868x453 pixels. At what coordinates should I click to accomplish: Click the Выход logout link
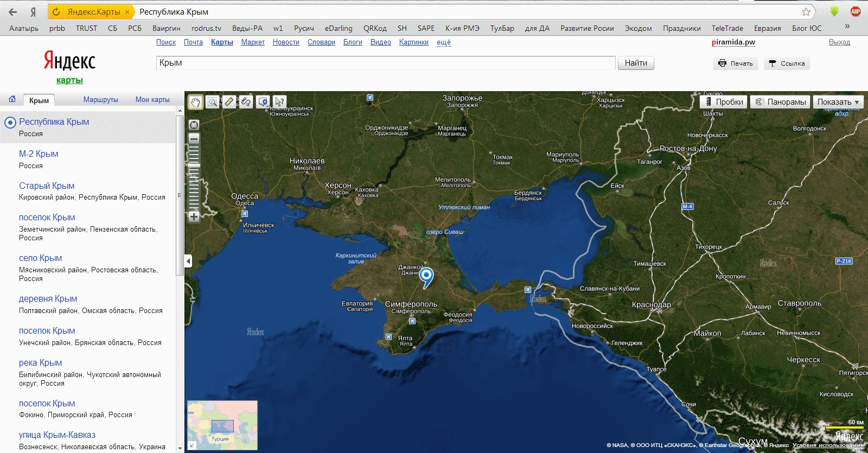pyautogui.click(x=839, y=42)
